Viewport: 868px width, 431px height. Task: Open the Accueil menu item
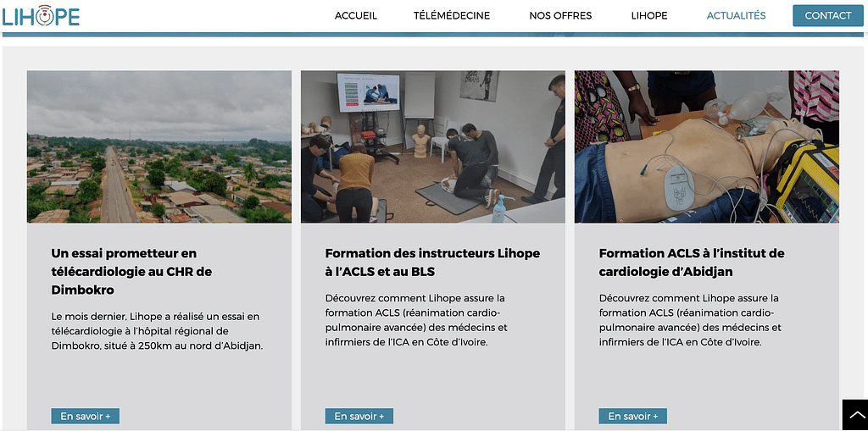(x=356, y=15)
